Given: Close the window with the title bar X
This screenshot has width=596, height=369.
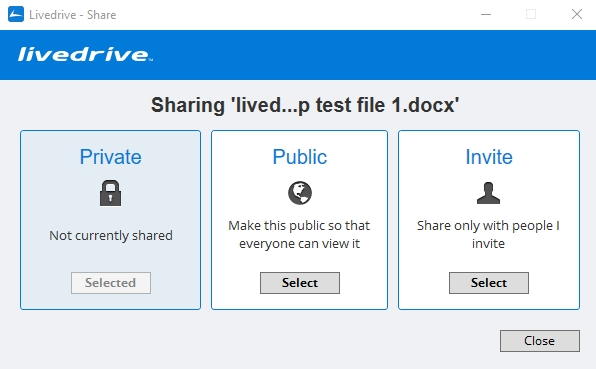Looking at the screenshot, I should (577, 14).
